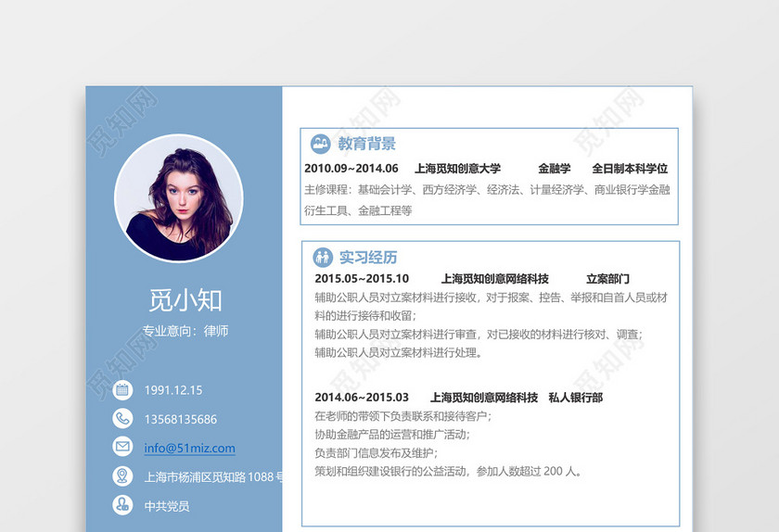Click the line 协助金融产品的运营和推广活动
The width and height of the screenshot is (779, 532).
click(x=392, y=434)
